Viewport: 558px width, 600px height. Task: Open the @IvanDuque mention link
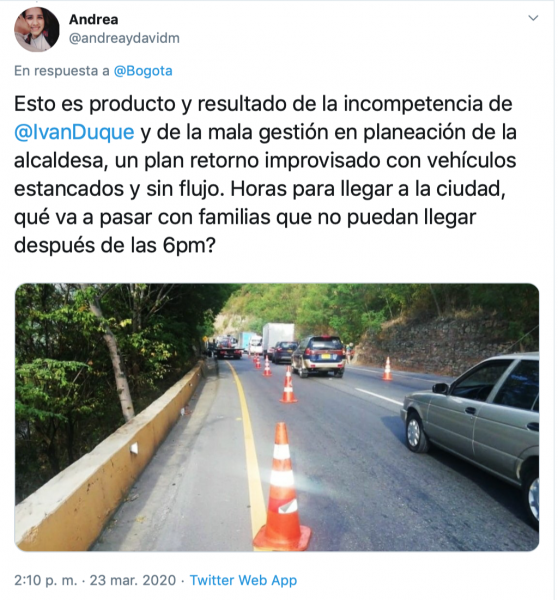tap(74, 132)
